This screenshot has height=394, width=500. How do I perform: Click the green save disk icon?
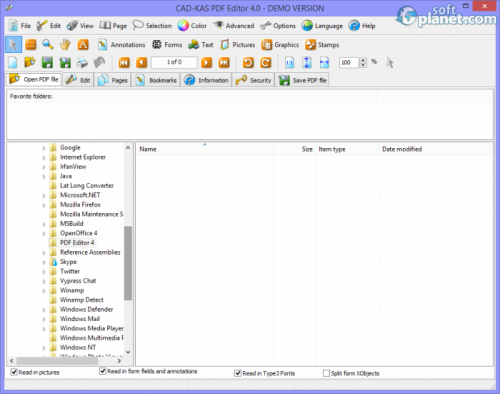click(x=47, y=62)
